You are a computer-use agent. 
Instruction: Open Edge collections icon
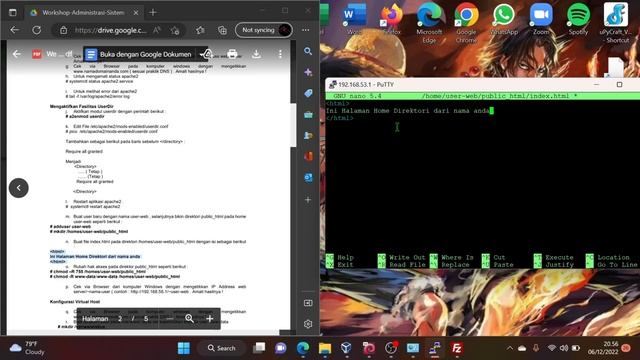[222, 30]
